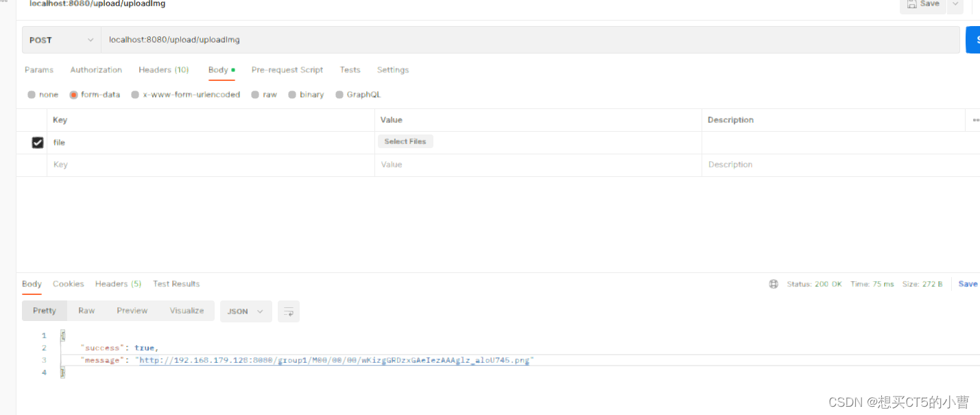Open the JSON response format dropdown
Image resolution: width=980 pixels, height=415 pixels.
pyautogui.click(x=246, y=311)
